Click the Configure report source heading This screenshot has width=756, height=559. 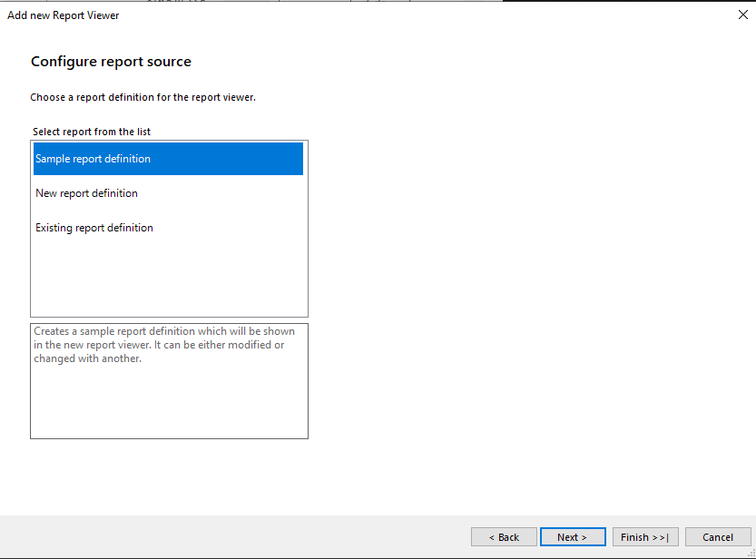point(111,62)
